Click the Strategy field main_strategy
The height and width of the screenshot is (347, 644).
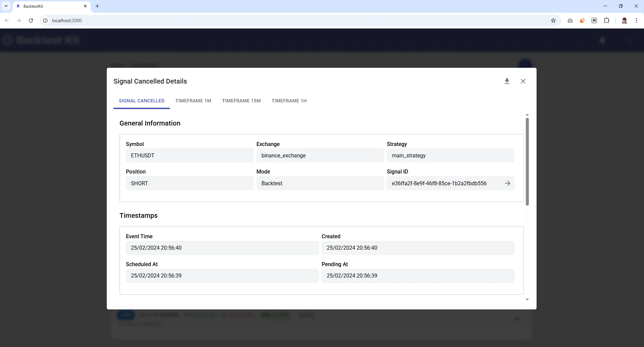451,155
